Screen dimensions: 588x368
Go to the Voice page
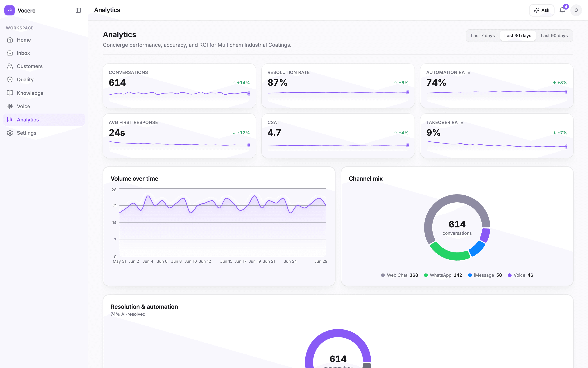(44, 106)
